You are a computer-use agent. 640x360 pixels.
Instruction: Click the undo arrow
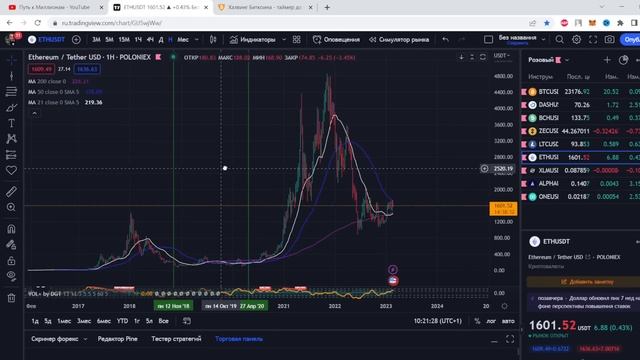tap(445, 40)
